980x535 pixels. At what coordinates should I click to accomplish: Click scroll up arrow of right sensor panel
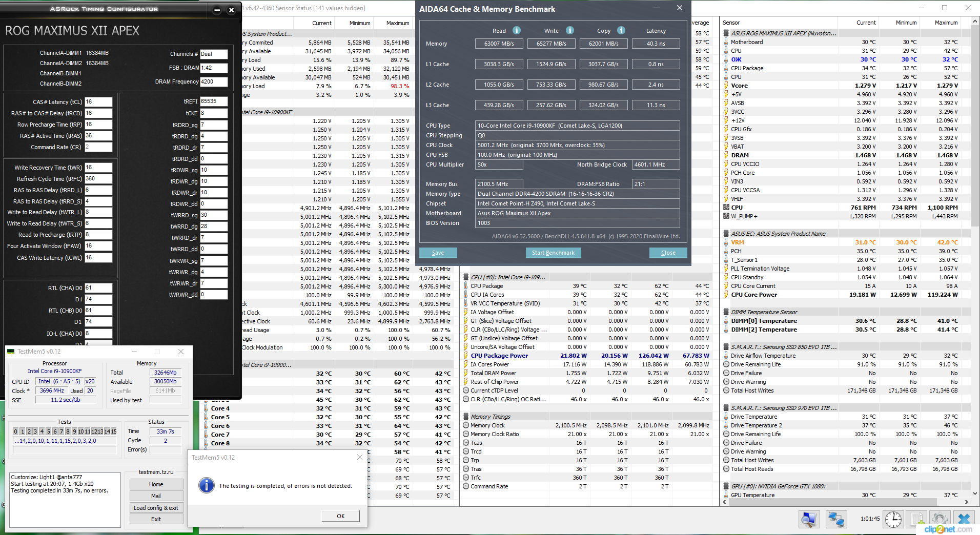point(975,22)
